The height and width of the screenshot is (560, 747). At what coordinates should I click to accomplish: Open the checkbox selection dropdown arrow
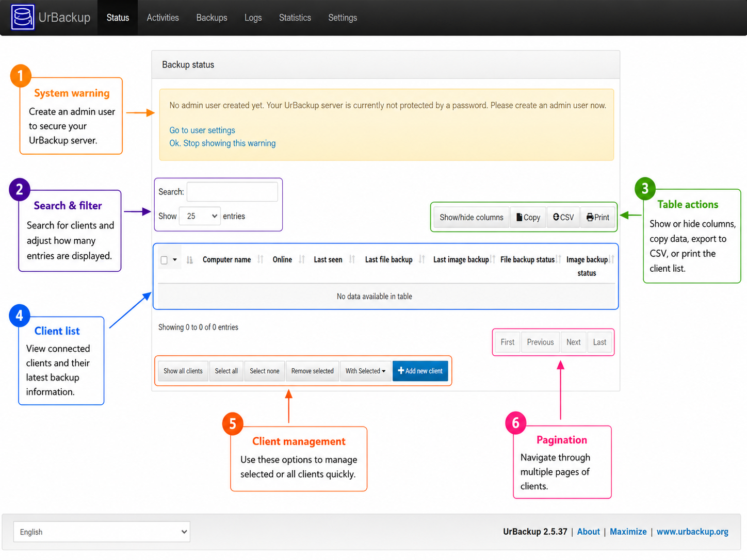pos(175,260)
